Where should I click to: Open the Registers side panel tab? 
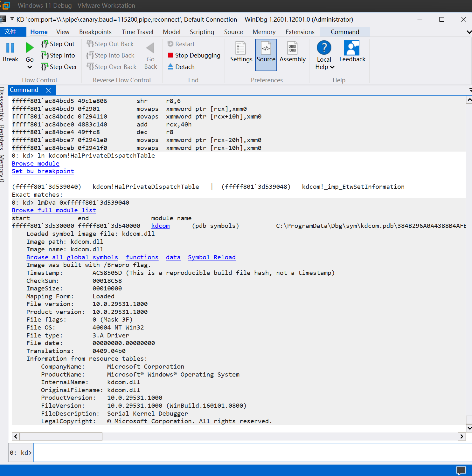2,137
